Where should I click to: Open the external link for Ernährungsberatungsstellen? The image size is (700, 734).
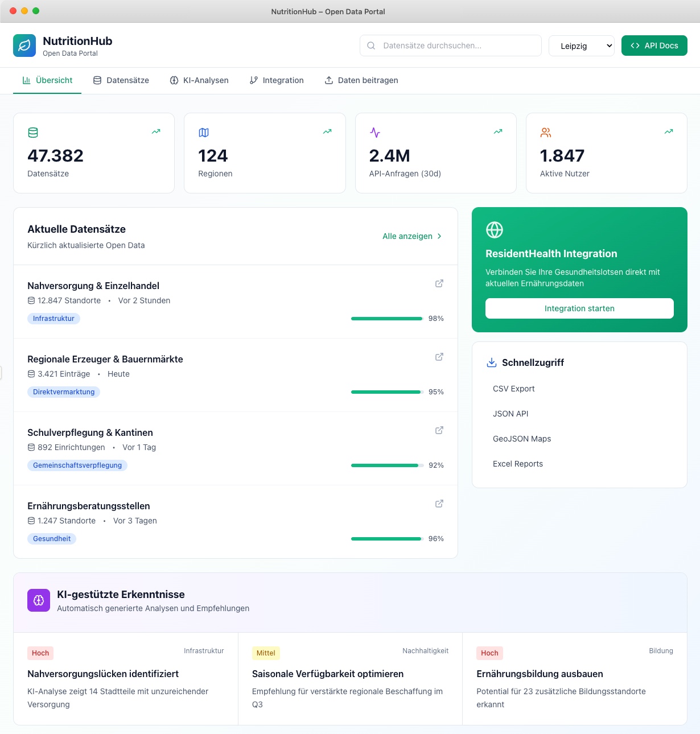click(439, 504)
